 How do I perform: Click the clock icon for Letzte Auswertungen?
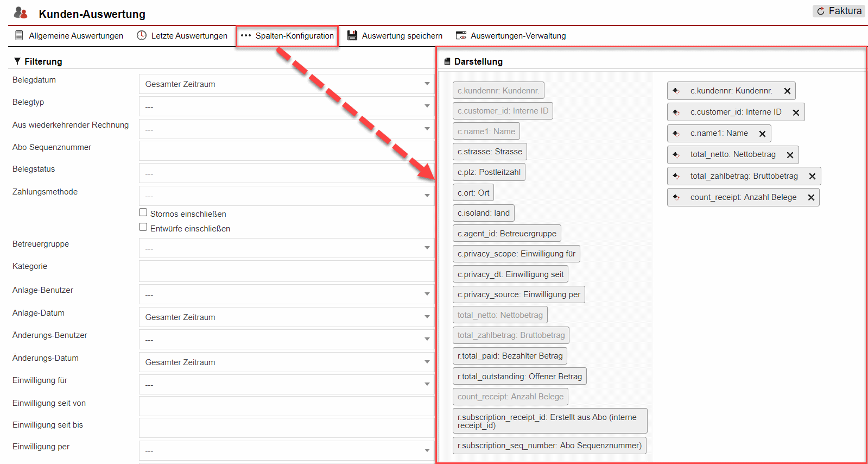coord(142,36)
